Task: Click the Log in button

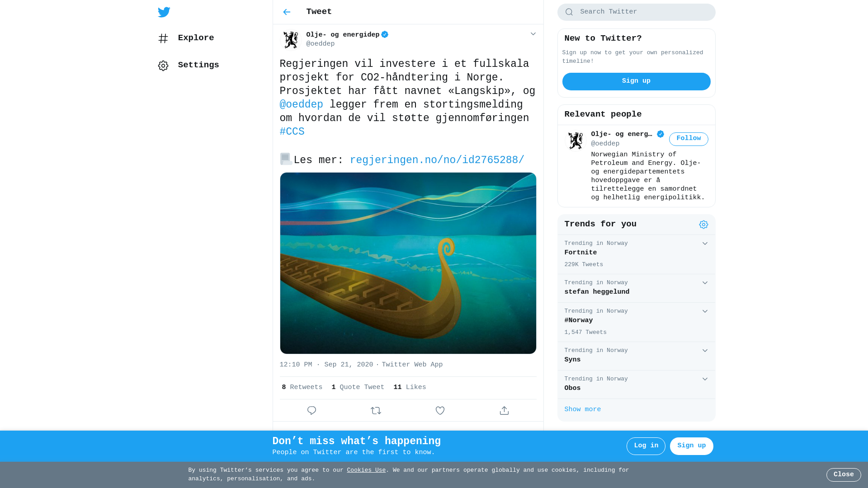Action: click(646, 446)
